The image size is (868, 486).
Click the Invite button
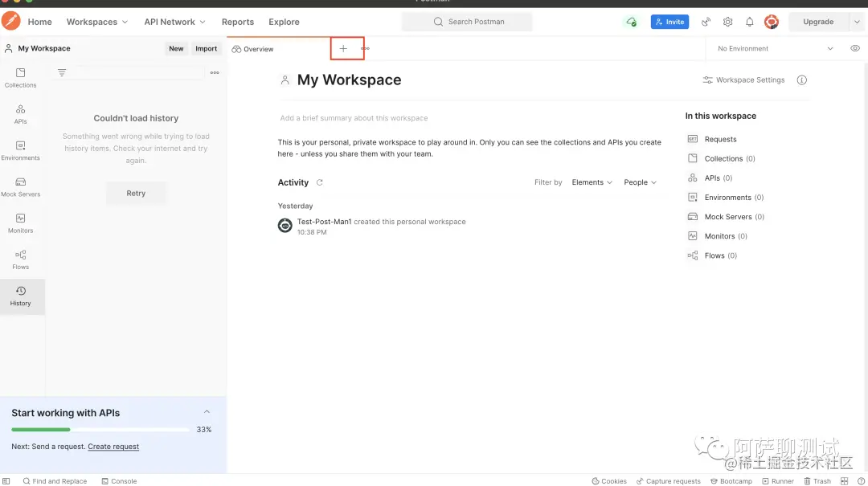pyautogui.click(x=669, y=22)
